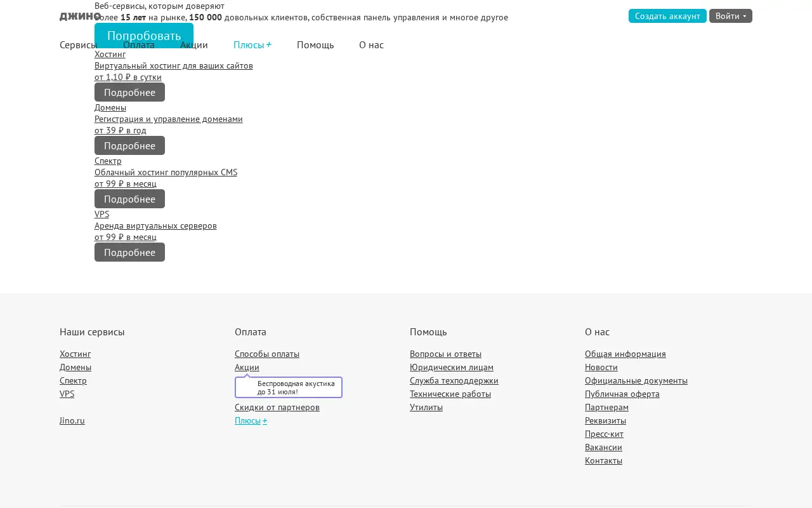This screenshot has width=812, height=508.
Task: Open the Плюсы+ item in top navigation
Action: 252,45
